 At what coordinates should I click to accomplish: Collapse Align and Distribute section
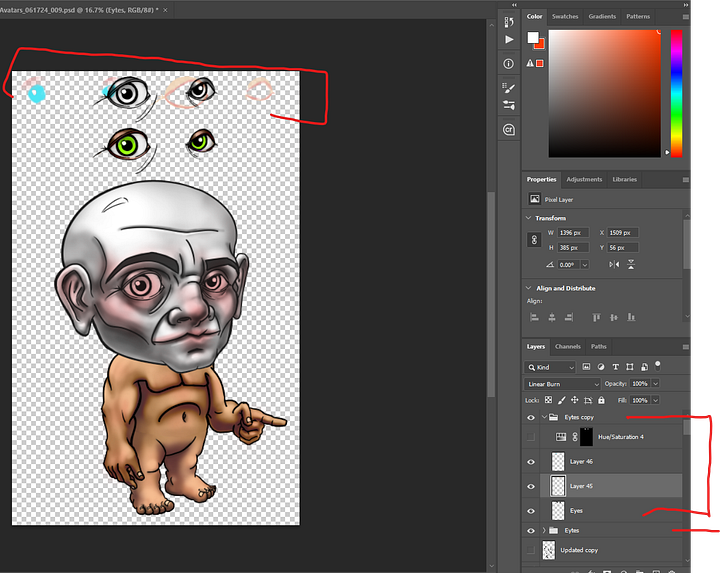coord(529,288)
